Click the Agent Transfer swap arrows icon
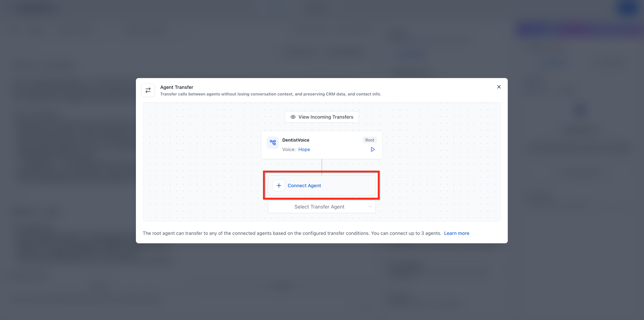 [148, 90]
